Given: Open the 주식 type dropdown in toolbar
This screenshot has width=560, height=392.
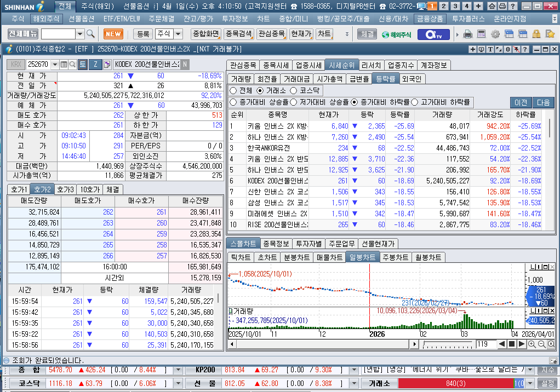Looking at the screenshot, I should pos(178,34).
